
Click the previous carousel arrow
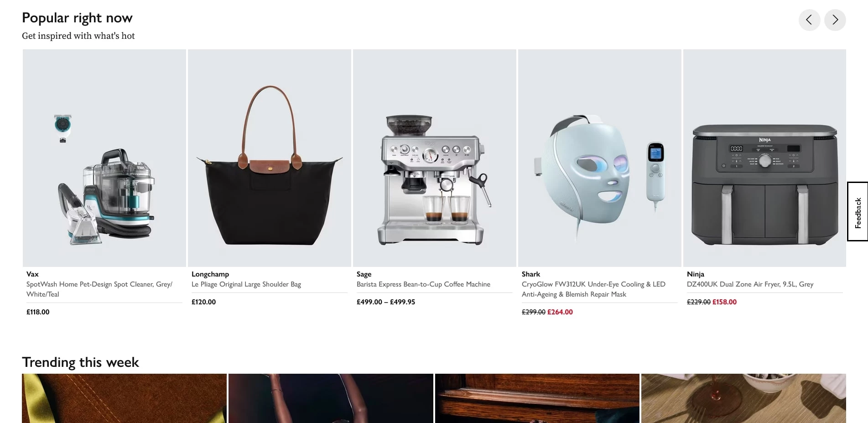(809, 20)
